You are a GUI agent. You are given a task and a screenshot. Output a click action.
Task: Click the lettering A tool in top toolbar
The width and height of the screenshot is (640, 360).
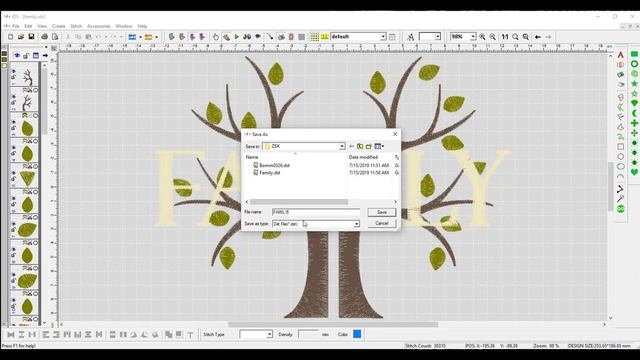click(411, 37)
